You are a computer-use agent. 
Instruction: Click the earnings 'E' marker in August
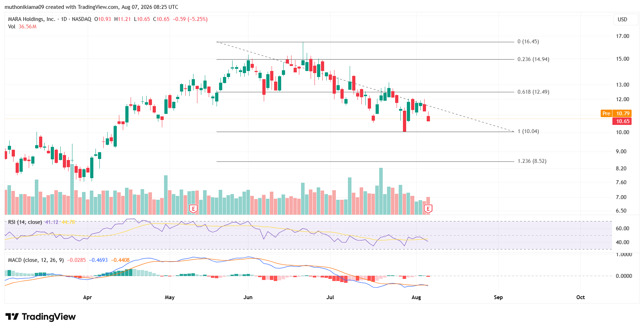coord(428,209)
